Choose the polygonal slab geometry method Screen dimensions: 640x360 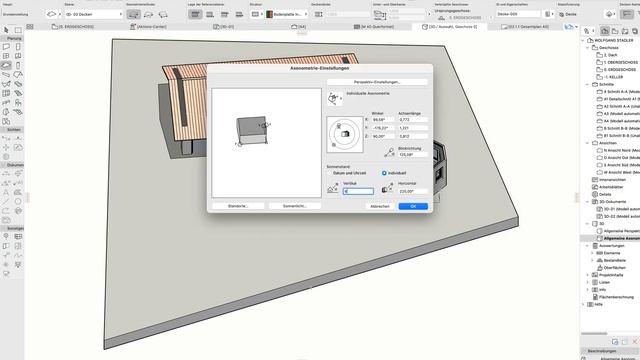click(134, 14)
